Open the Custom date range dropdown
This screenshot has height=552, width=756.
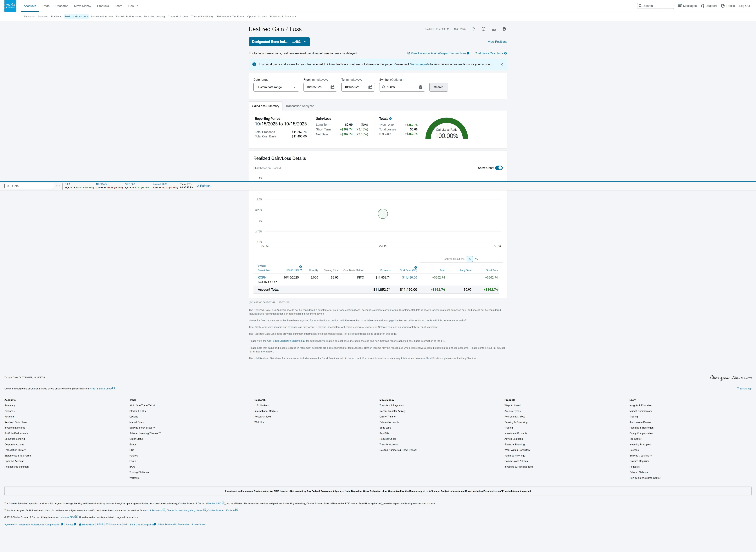(276, 87)
